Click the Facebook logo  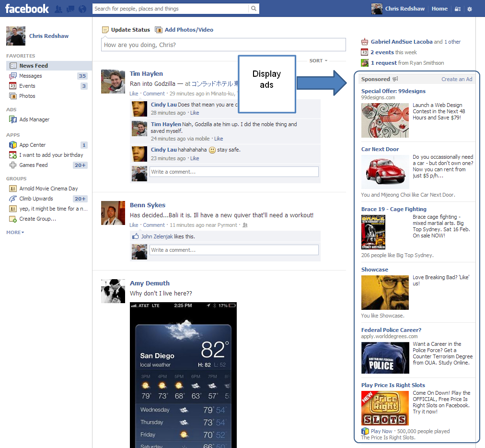pyautogui.click(x=27, y=9)
